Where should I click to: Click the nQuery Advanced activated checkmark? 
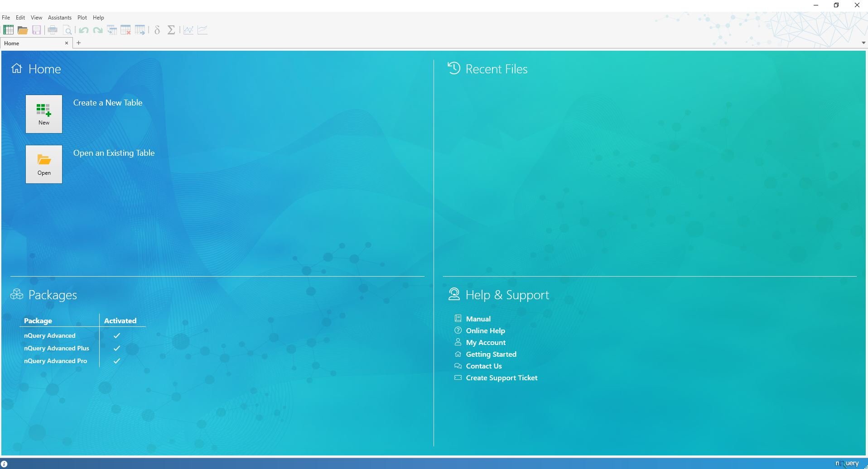pyautogui.click(x=117, y=335)
